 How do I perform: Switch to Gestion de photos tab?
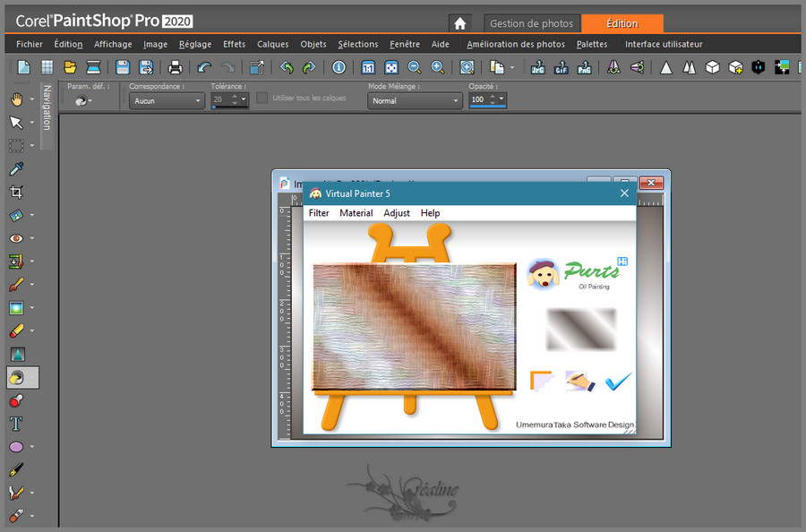pos(531,23)
